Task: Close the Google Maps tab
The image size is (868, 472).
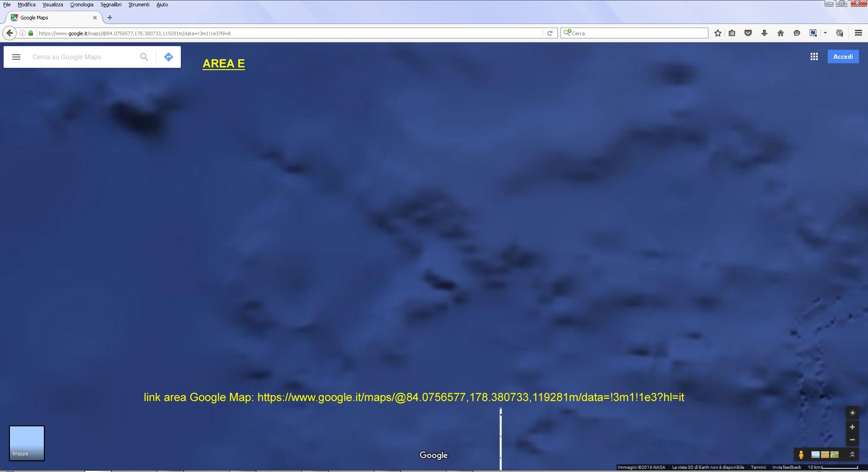Action: [95, 18]
